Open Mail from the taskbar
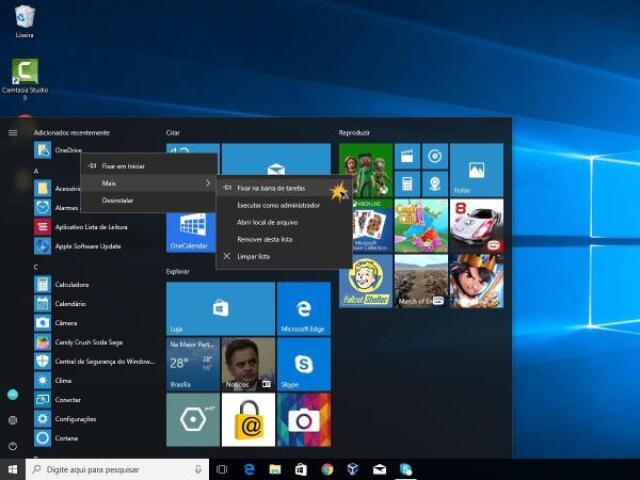The image size is (640, 480). click(379, 469)
